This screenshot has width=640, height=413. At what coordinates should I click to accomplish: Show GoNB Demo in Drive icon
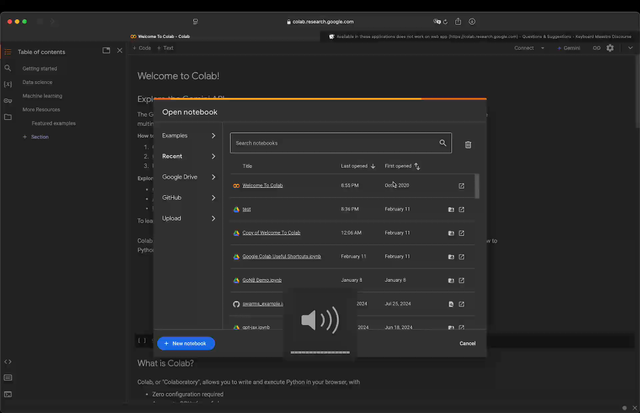coord(451,280)
